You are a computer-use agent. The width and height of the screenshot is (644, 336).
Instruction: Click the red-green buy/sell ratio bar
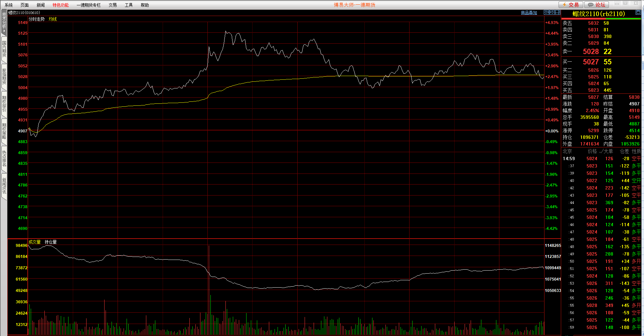(601, 19)
